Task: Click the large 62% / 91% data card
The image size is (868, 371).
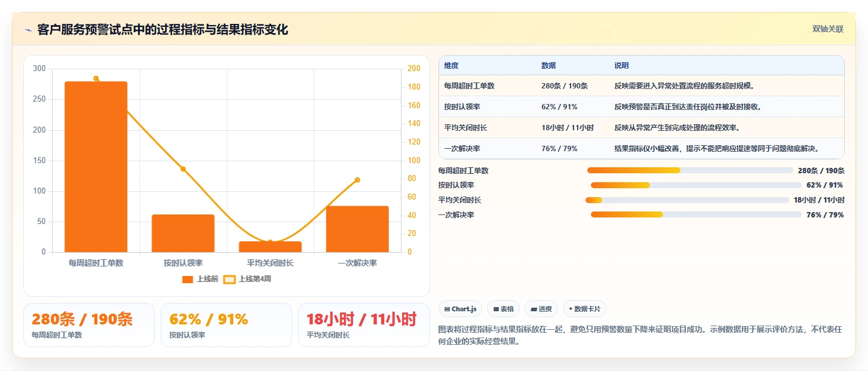Action: 226,325
